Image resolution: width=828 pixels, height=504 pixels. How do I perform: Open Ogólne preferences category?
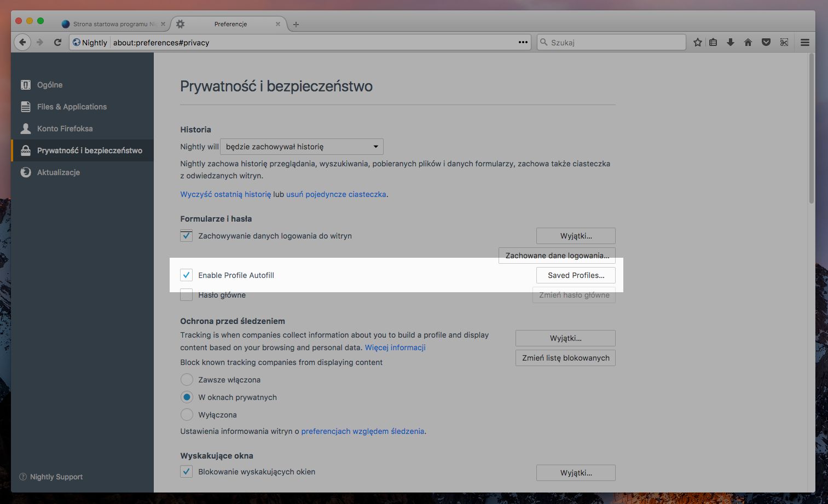point(82,85)
